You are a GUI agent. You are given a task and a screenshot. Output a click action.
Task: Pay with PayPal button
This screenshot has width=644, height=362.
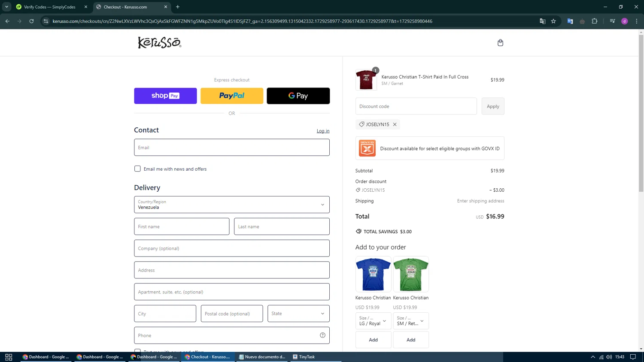pyautogui.click(x=232, y=96)
